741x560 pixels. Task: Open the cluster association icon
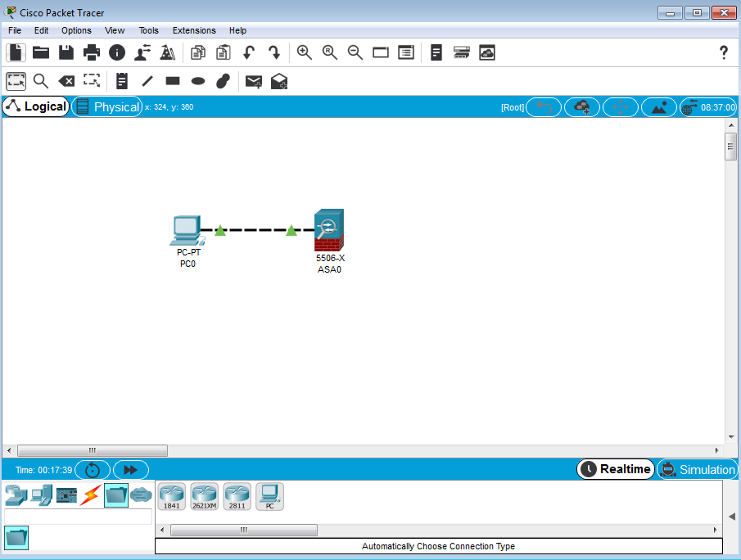click(x=462, y=52)
